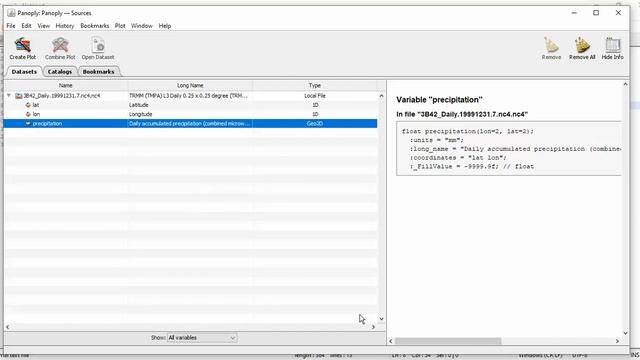Screen dimensions: 640x360
Task: Click the dataset folder icon for 3B42_Daily file
Action: coord(19,96)
